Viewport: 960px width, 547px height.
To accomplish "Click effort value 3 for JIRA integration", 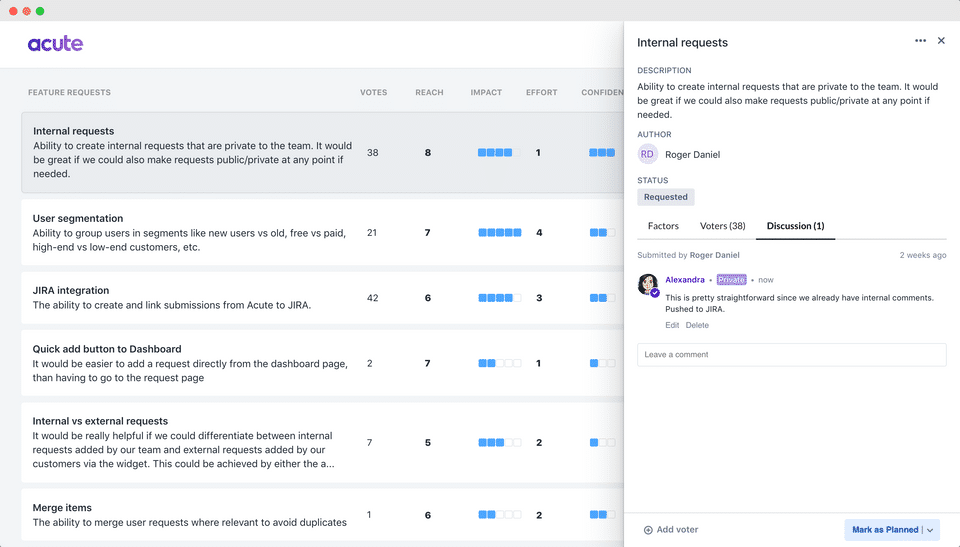I will tap(539, 298).
